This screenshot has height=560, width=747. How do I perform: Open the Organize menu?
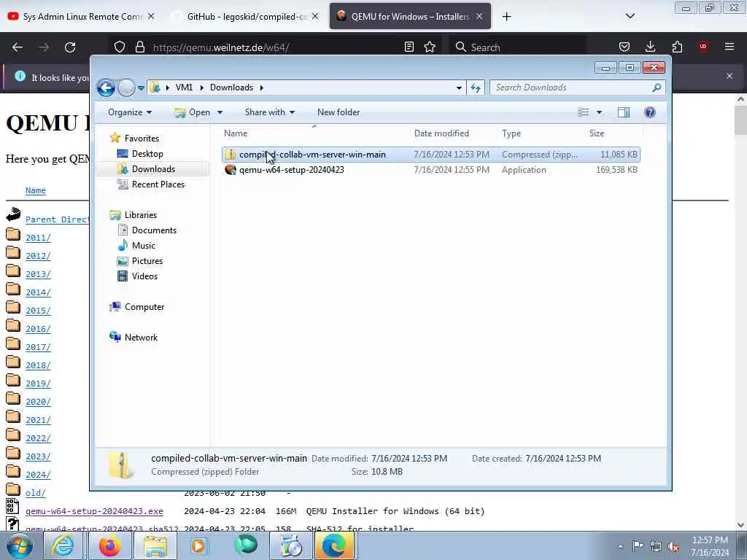(130, 112)
